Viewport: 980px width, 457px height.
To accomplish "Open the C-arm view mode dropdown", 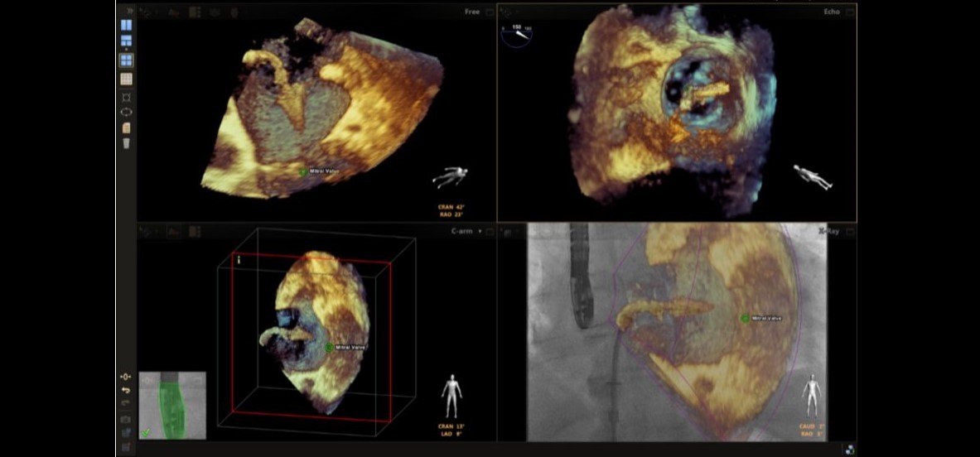I will 466,232.
